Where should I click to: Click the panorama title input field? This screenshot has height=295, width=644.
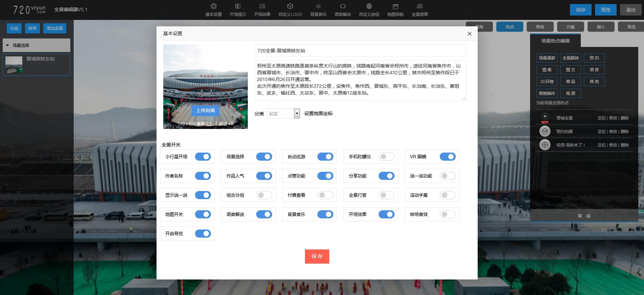click(x=360, y=51)
